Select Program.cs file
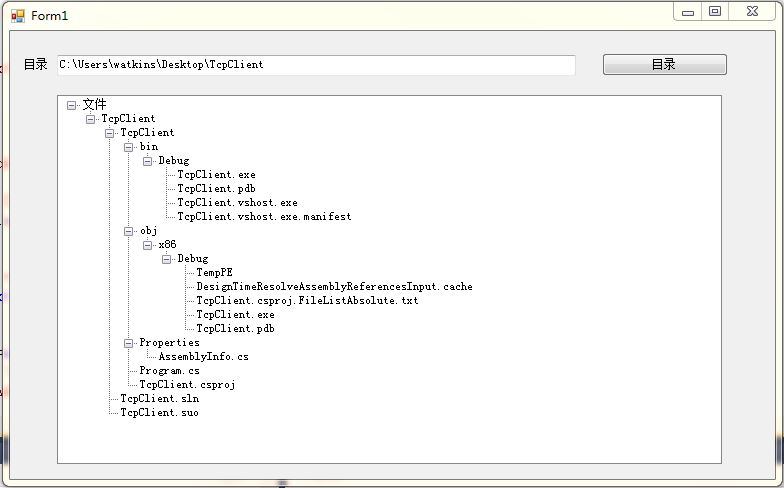The image size is (784, 488). (x=170, y=370)
